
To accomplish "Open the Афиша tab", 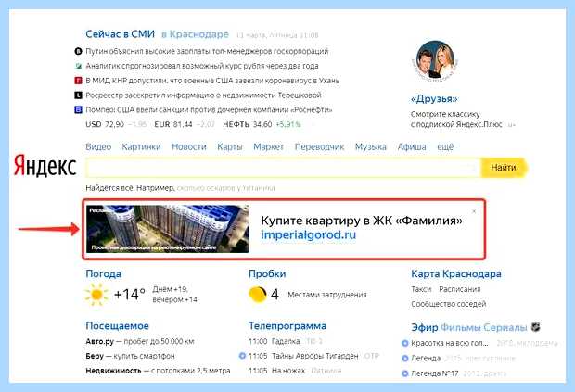I will [412, 147].
